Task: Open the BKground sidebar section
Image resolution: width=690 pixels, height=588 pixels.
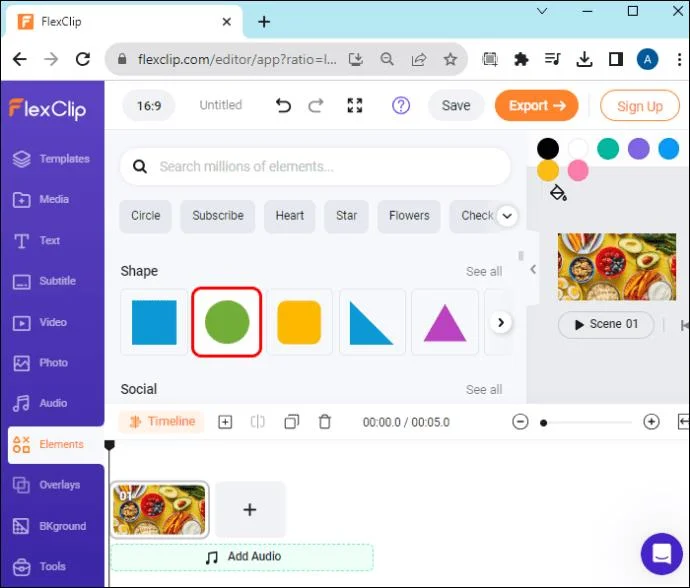Action: [x=50, y=526]
